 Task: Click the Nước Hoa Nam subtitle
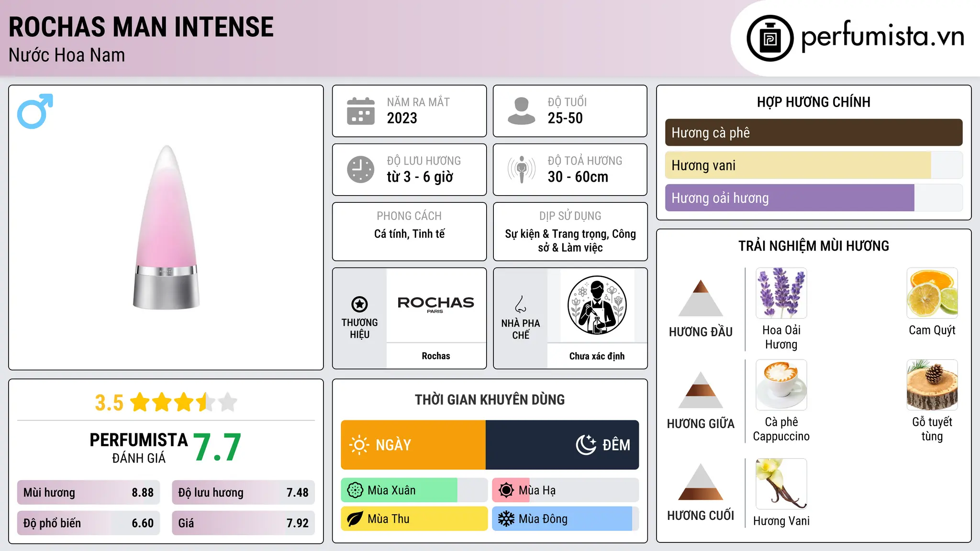click(67, 55)
